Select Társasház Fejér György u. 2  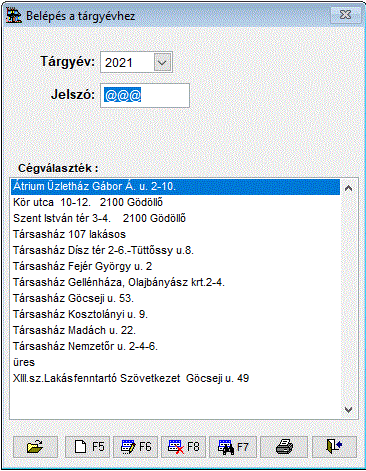(175, 266)
